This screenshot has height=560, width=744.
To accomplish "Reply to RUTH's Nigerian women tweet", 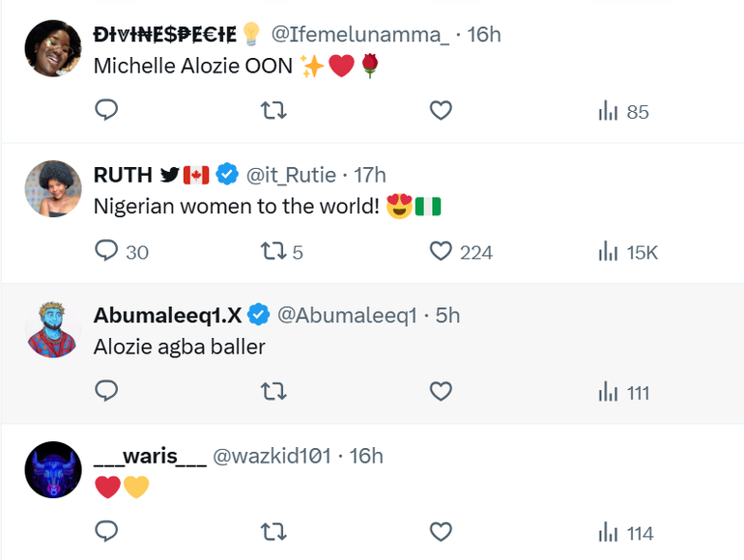I will click(107, 252).
